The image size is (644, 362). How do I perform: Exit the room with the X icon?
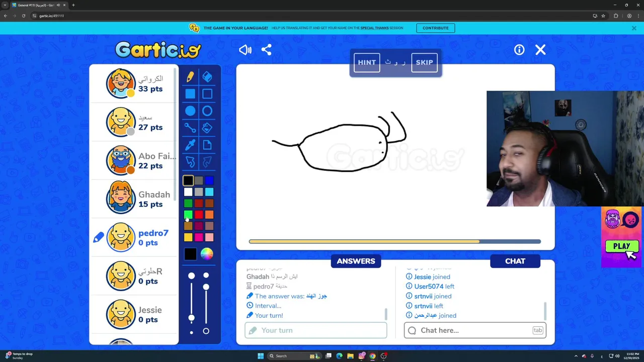tap(540, 50)
